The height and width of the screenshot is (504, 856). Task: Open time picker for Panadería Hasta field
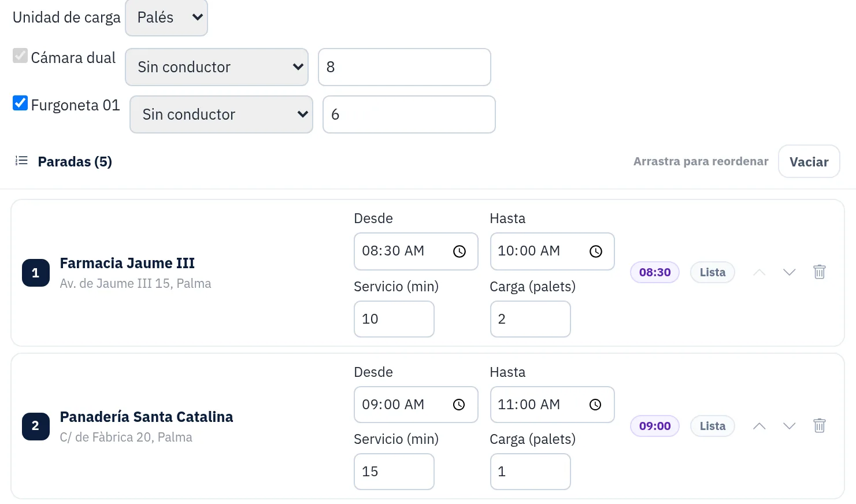coord(595,405)
